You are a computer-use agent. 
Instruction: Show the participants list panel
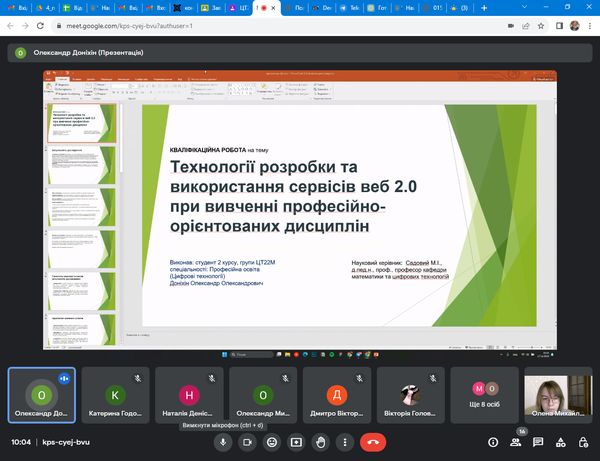(x=514, y=441)
